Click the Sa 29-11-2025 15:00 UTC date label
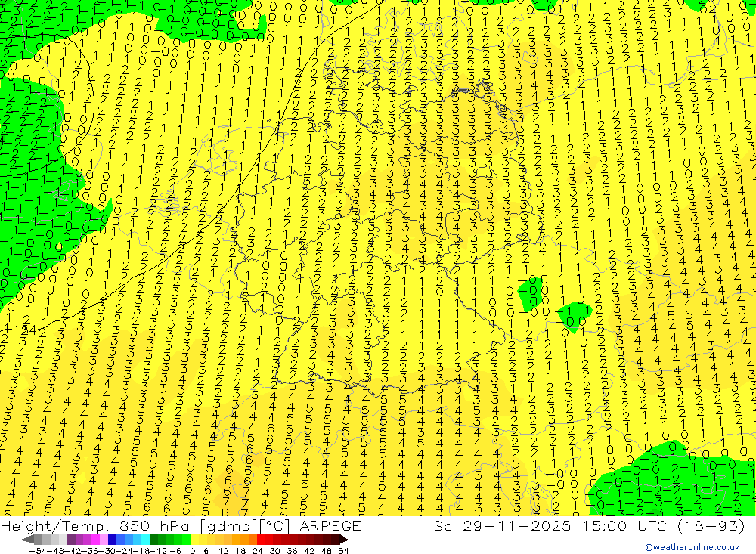Viewport: 756px width, 554px height. click(x=589, y=525)
